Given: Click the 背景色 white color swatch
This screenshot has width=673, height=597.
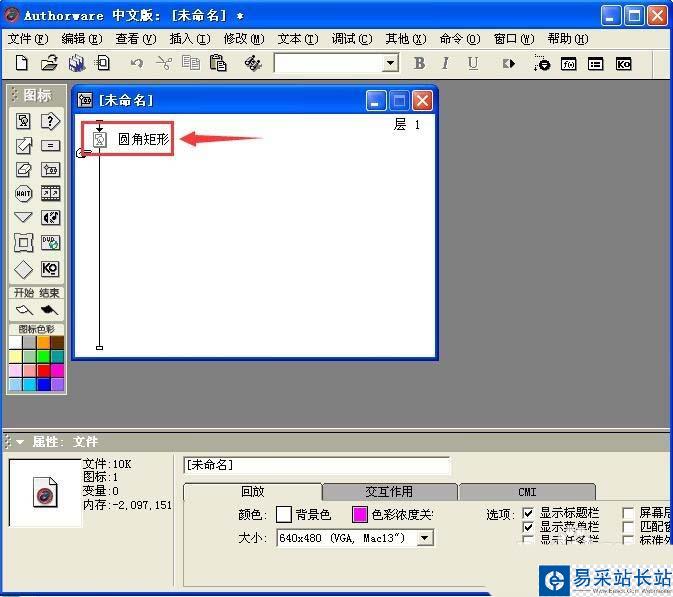Looking at the screenshot, I should [x=284, y=514].
